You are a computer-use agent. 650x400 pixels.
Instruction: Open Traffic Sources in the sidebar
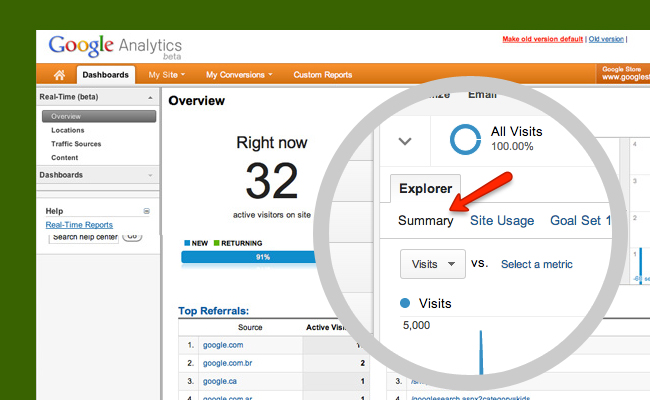tap(76, 144)
